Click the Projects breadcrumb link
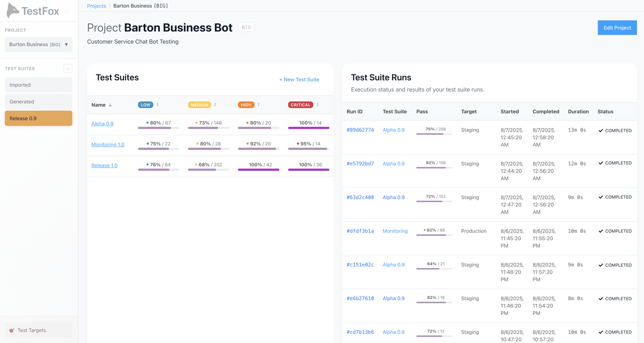 [x=97, y=6]
